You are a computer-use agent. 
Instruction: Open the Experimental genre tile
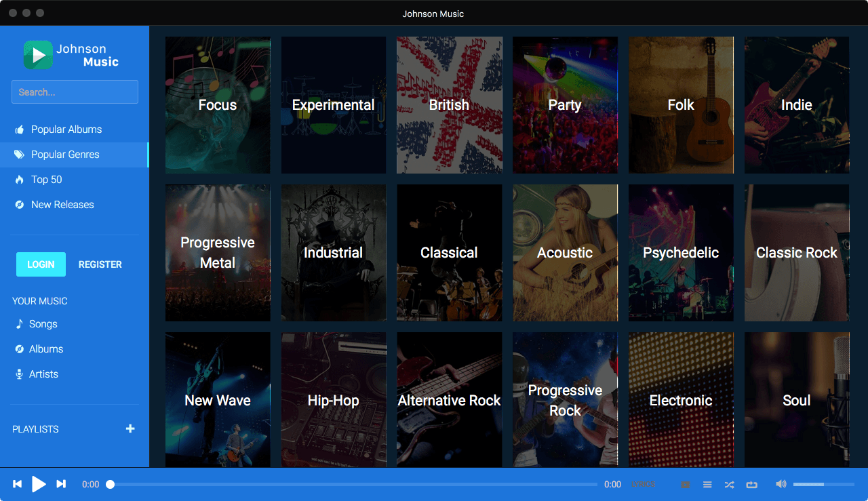click(x=334, y=105)
